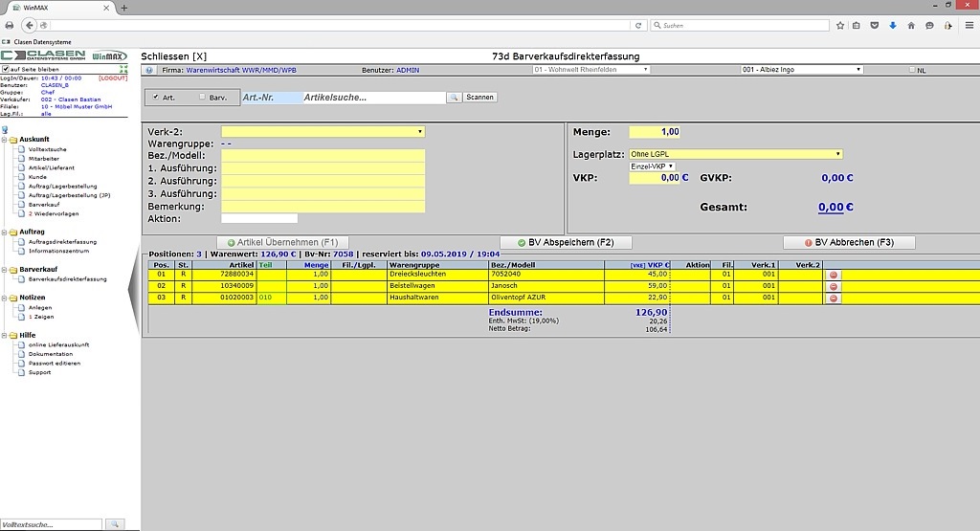Click the browser print icon

point(9,26)
